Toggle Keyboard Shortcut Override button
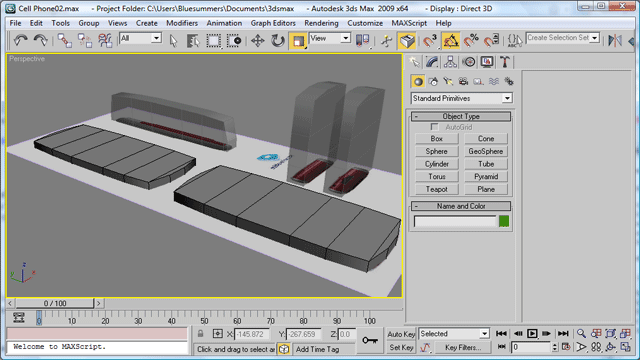Screen dimensions: 640x360 pos(407,41)
